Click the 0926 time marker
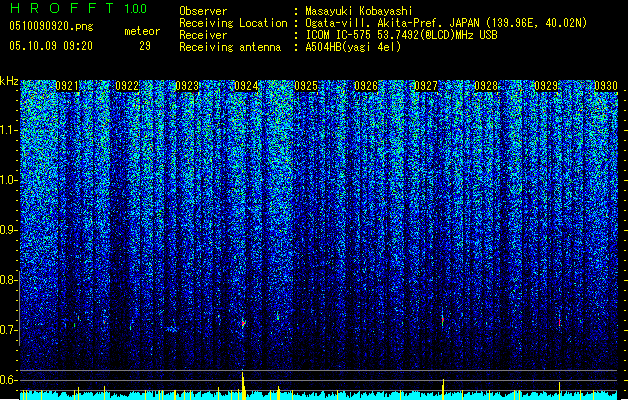Screen dimensions: 629x400 pos(366,86)
